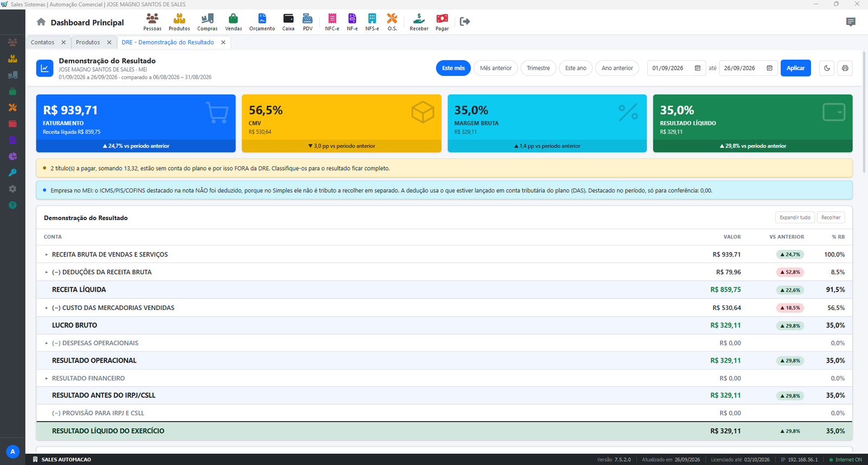Image resolution: width=868 pixels, height=465 pixels.
Task: Open the sidebar key icon
Action: click(12, 173)
